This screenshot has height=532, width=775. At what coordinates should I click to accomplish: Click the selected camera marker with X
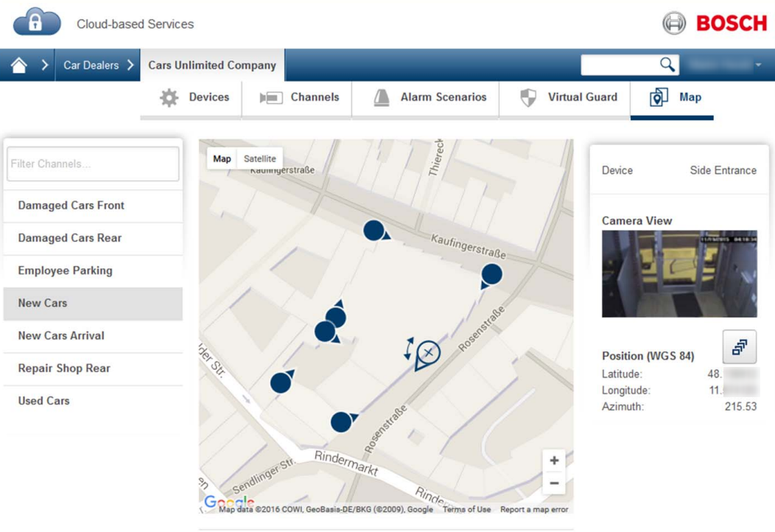428,354
